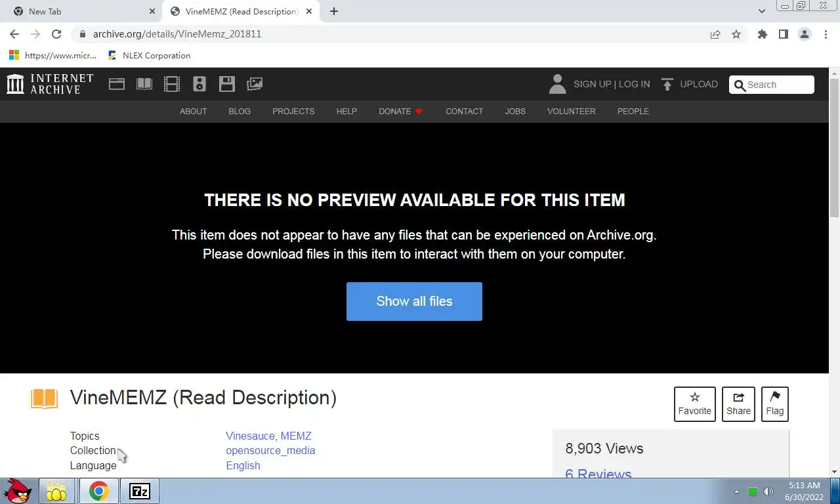The width and height of the screenshot is (840, 504).
Task: Click the browser forward arrow
Action: point(35,34)
